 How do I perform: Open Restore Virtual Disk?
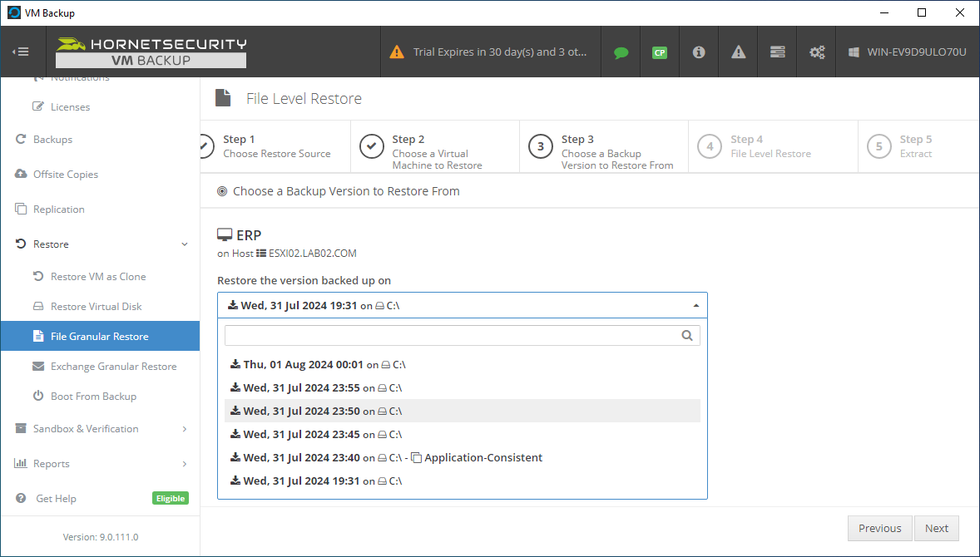pos(97,307)
